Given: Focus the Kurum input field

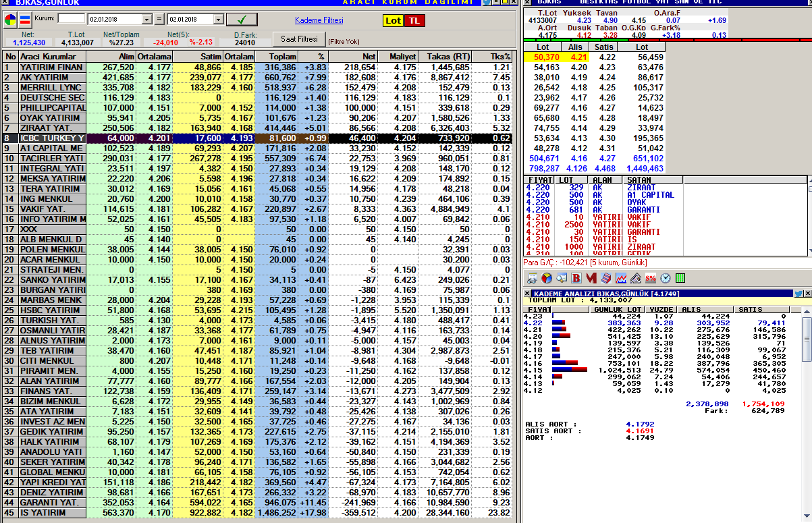Looking at the screenshot, I should 71,20.
